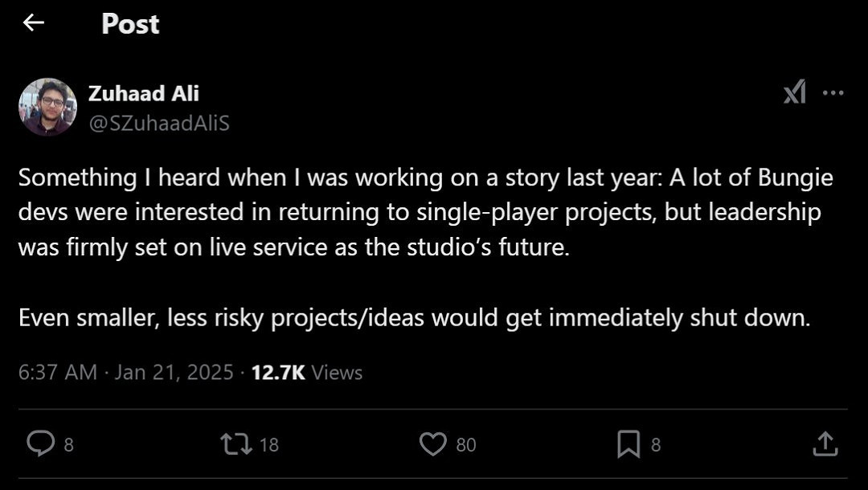The image size is (868, 490).
Task: Open the three-dot more options menu
Action: tap(833, 93)
